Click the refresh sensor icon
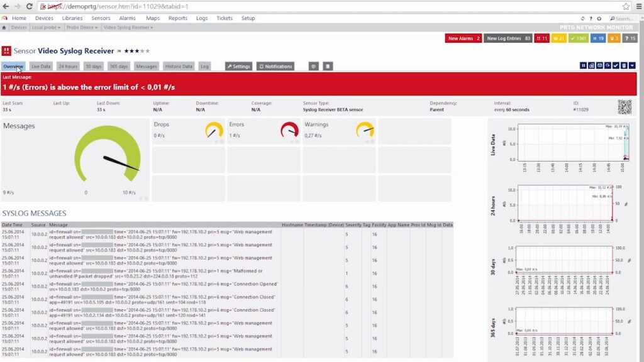644x362 pixels. pyautogui.click(x=607, y=65)
